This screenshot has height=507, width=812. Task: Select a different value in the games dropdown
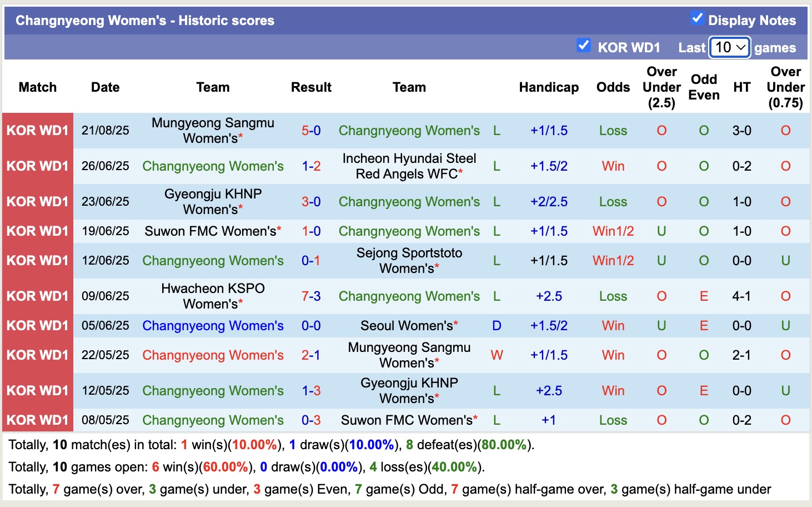[729, 48]
